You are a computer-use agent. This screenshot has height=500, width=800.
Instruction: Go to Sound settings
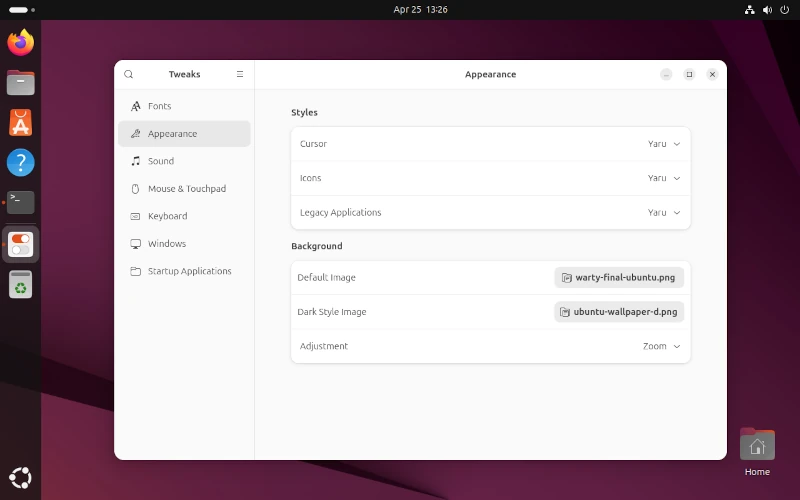point(184,161)
